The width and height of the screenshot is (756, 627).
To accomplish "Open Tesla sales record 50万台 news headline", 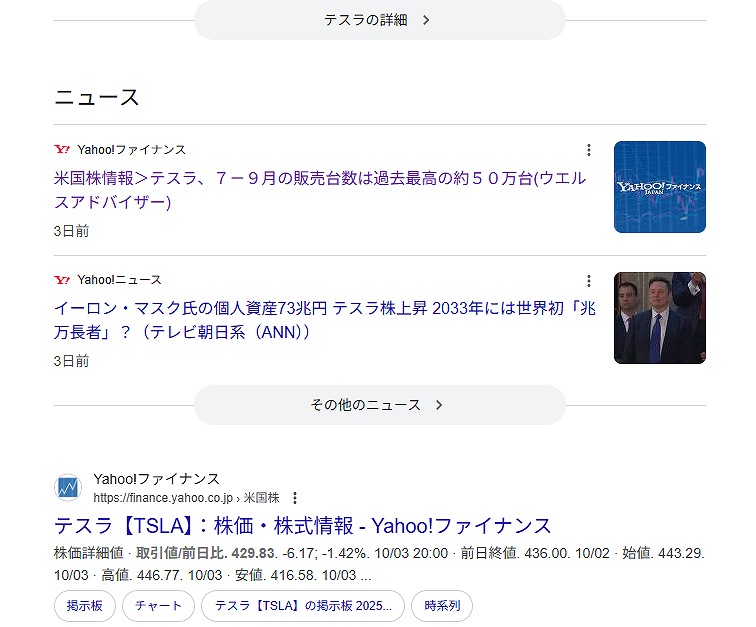I will click(320, 190).
